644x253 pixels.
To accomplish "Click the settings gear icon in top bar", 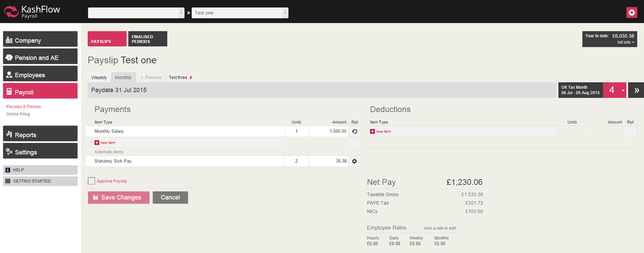I will [x=631, y=13].
